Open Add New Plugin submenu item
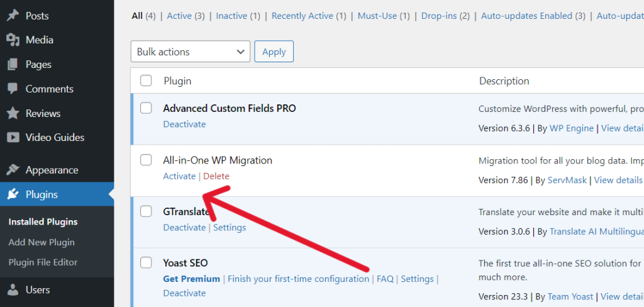Image resolution: width=644 pixels, height=307 pixels. [42, 242]
